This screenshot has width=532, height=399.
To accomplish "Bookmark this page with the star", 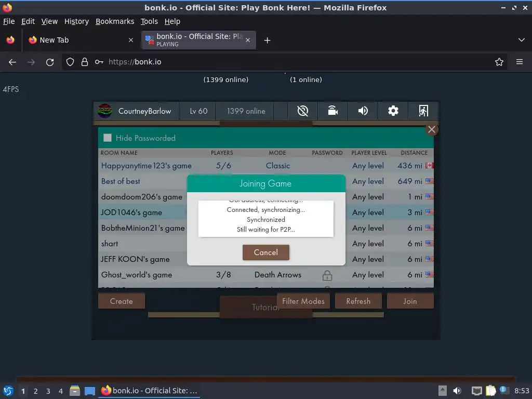I will tap(499, 62).
